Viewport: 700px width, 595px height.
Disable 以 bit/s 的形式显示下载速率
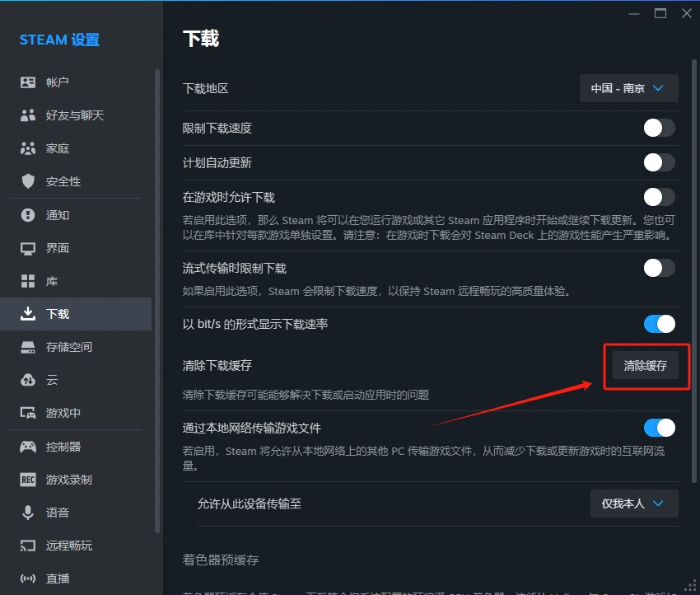coord(659,324)
